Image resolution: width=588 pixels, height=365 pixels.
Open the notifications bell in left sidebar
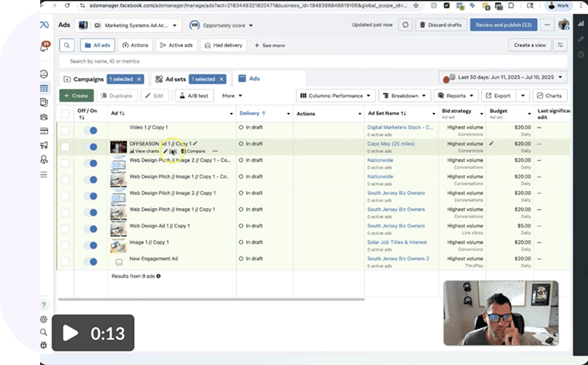tap(44, 47)
